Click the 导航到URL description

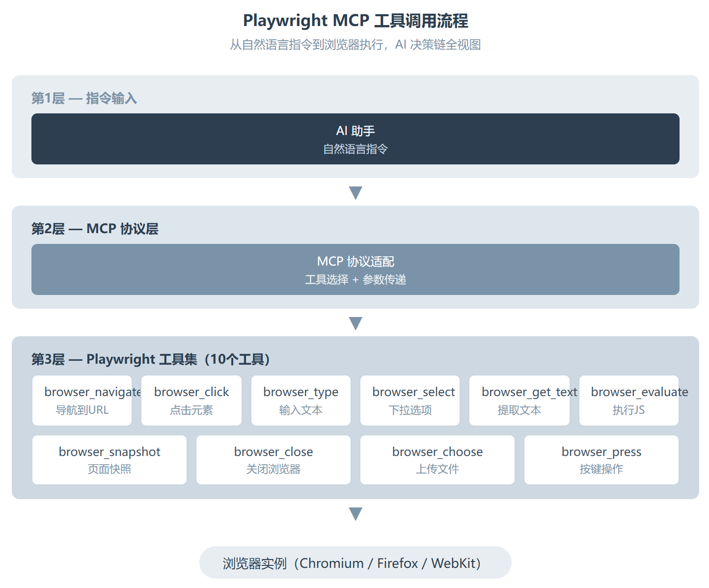pyautogui.click(x=82, y=410)
